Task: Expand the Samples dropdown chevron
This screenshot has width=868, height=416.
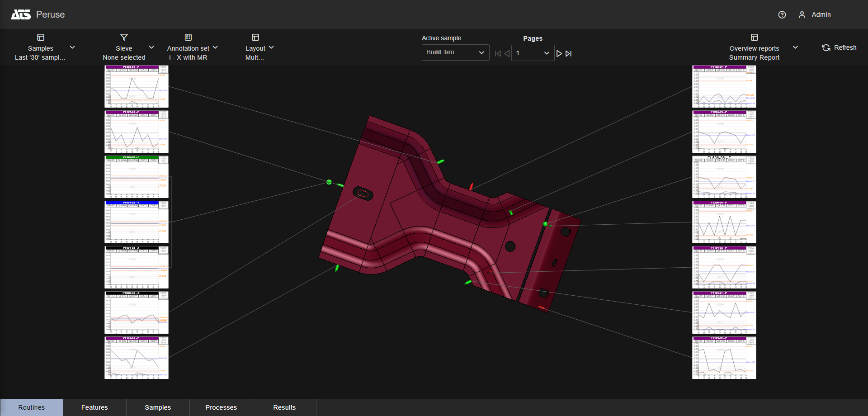Action: click(x=72, y=47)
